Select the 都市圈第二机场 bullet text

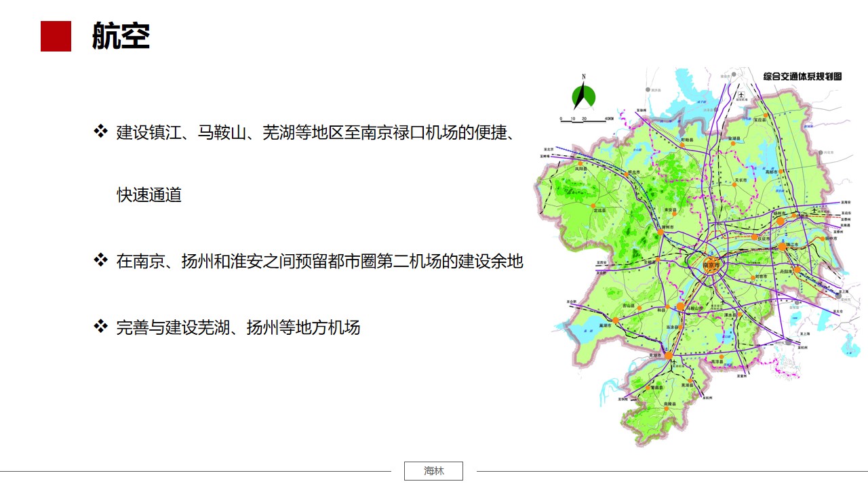(x=319, y=261)
